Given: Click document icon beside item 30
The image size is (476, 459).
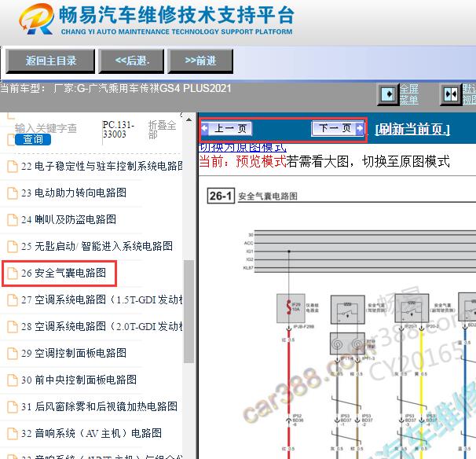Looking at the screenshot, I should pos(13,380).
